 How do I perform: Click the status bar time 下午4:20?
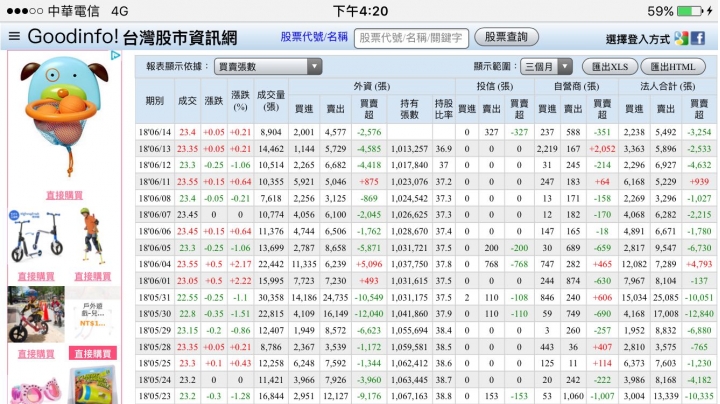pyautogui.click(x=360, y=11)
